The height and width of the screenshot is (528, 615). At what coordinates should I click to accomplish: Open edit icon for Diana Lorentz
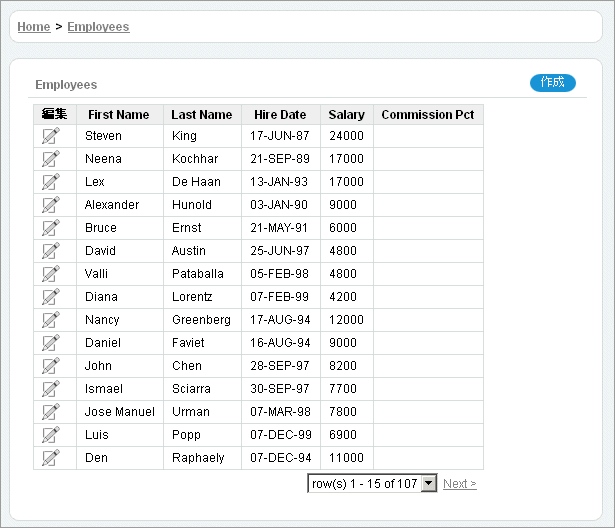coord(51,297)
